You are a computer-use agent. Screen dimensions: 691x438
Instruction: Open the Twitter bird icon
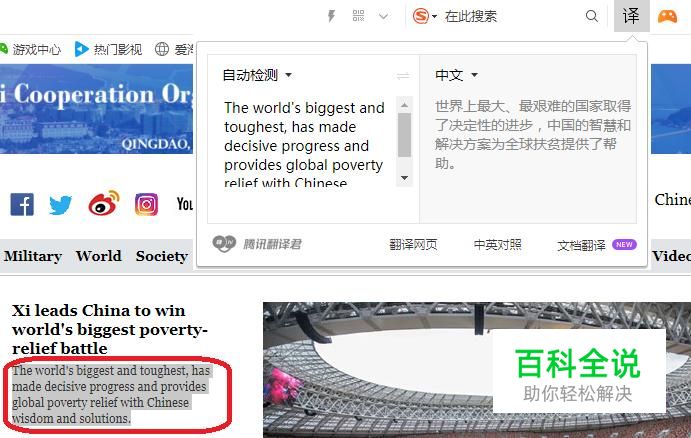[x=60, y=204]
